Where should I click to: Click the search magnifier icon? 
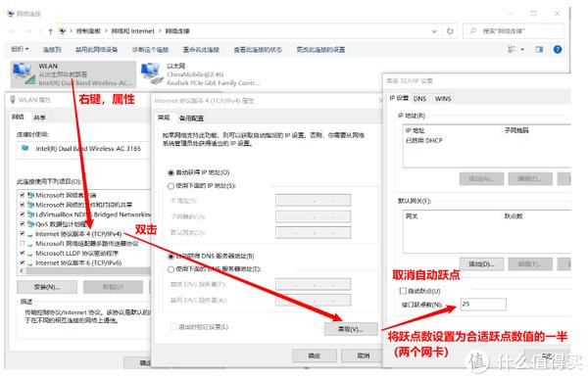point(473,31)
